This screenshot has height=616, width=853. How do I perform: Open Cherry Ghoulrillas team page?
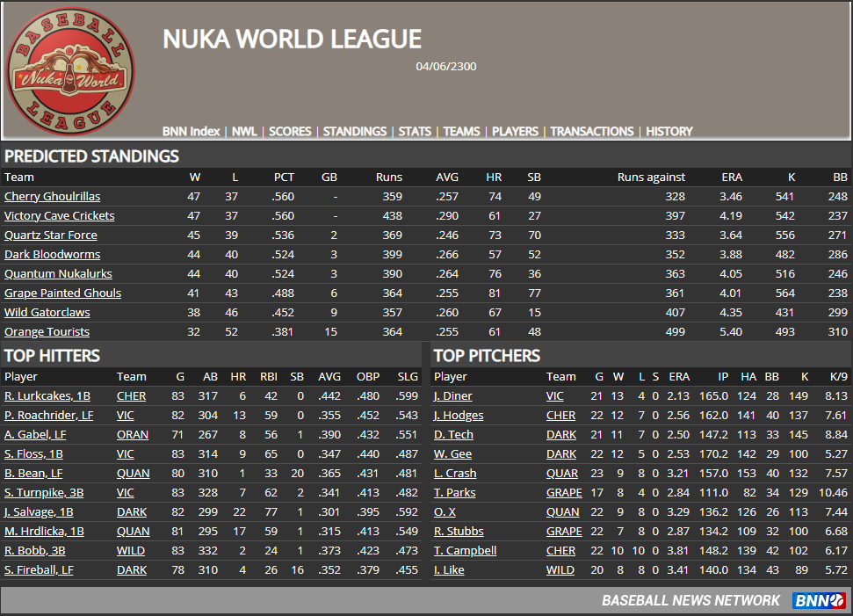(x=52, y=197)
